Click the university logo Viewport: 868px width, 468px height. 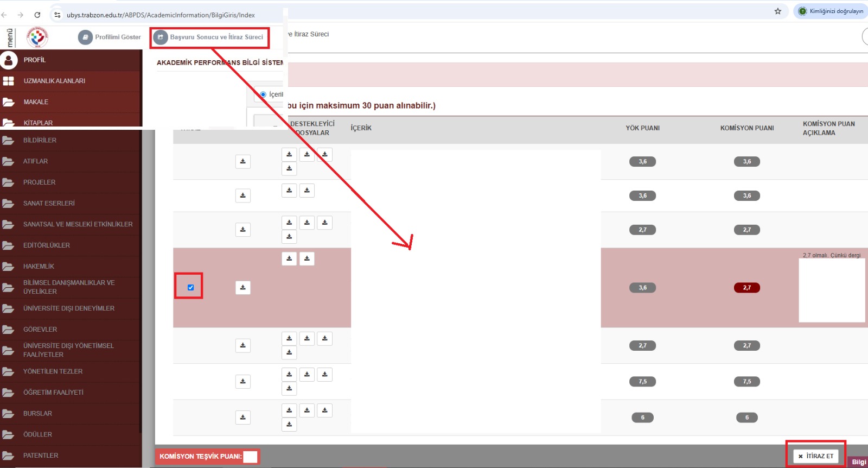pos(37,37)
